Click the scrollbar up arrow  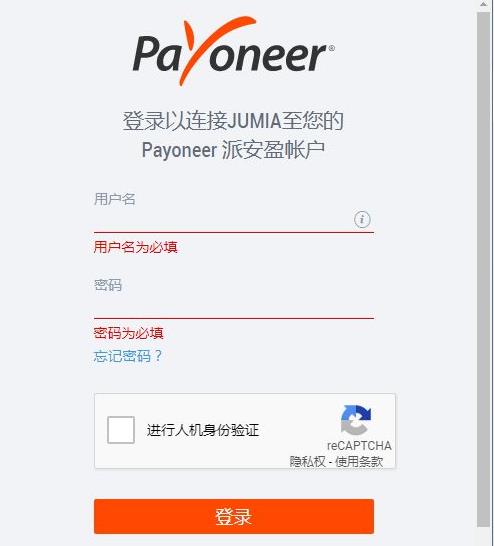point(484,5)
